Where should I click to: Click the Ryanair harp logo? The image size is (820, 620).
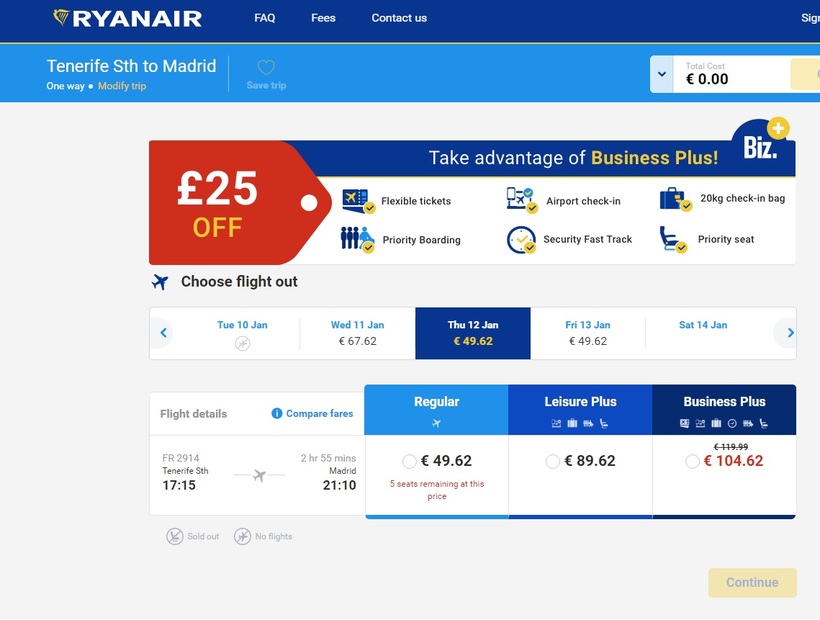[x=62, y=18]
